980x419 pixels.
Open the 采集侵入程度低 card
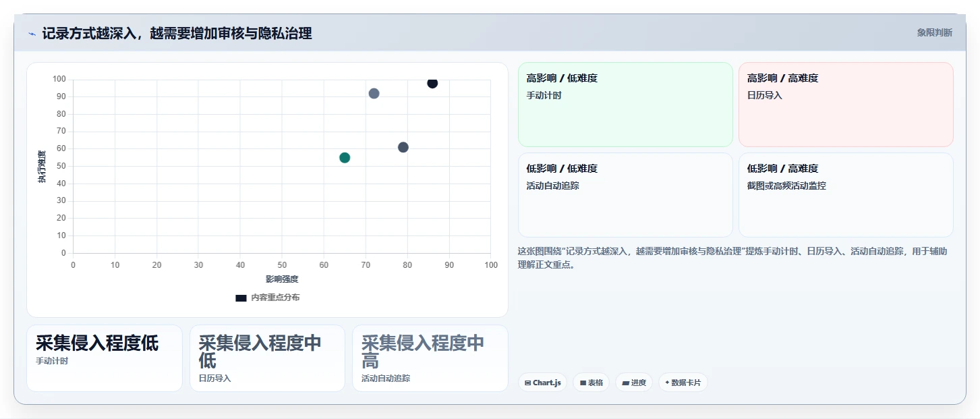click(x=105, y=358)
